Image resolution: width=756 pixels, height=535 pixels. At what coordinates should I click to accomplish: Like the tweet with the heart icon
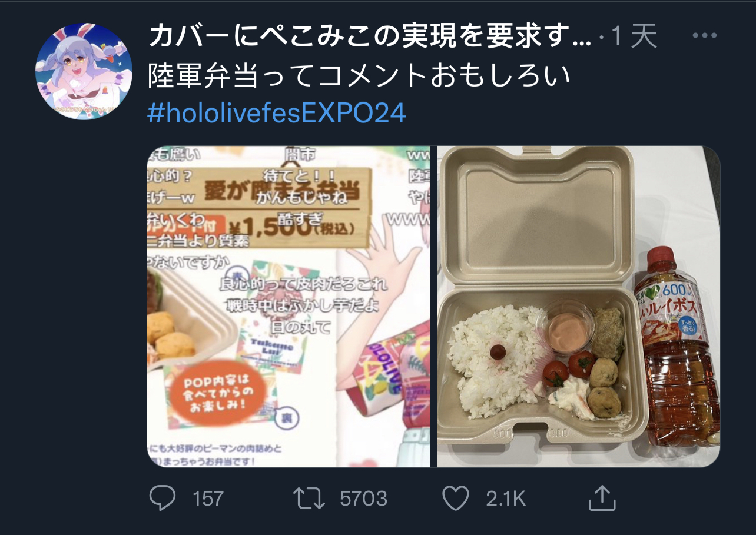(x=455, y=499)
